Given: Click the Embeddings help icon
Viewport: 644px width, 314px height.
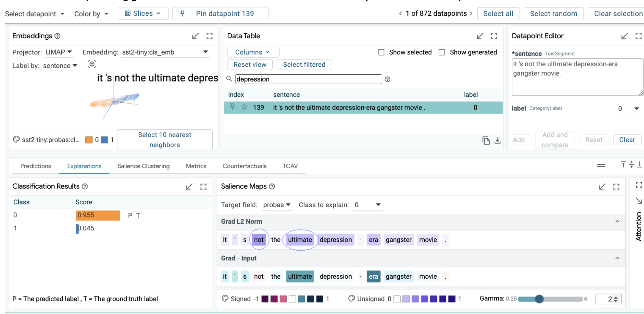Looking at the screenshot, I should (x=57, y=36).
